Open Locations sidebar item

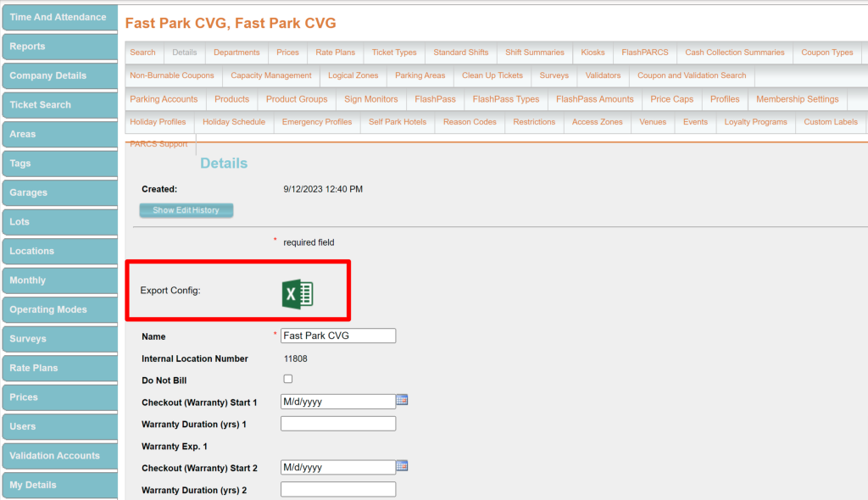pos(60,252)
